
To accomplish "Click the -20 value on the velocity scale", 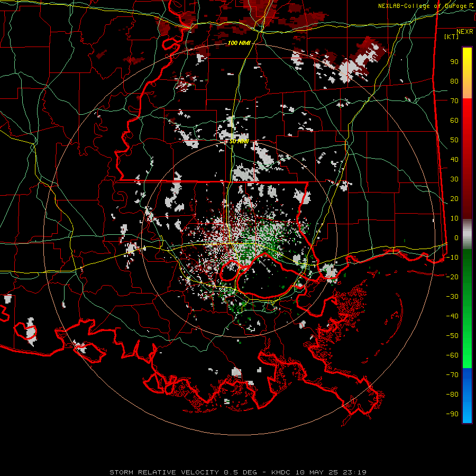I will click(x=452, y=277).
